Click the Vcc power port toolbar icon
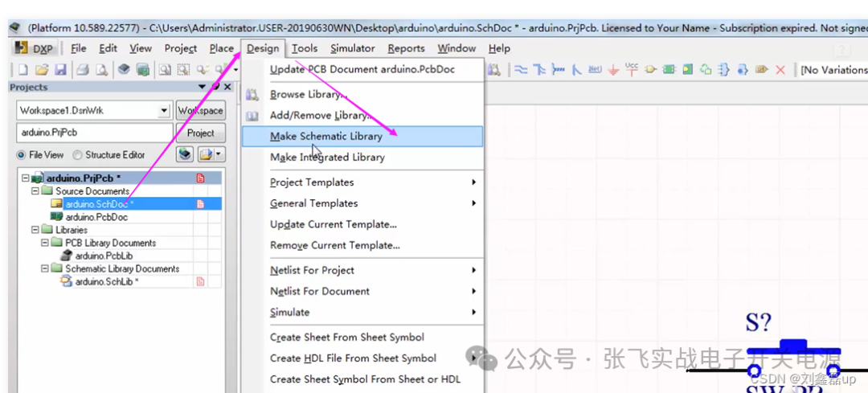868x393 pixels. (632, 70)
